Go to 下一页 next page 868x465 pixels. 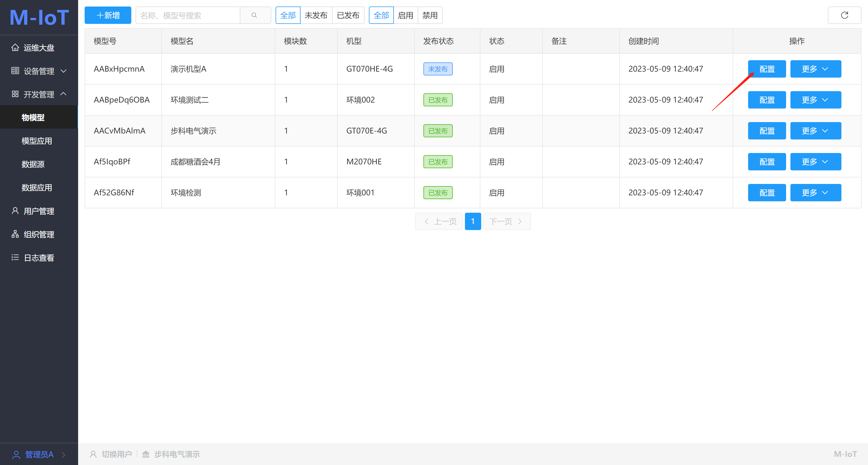pos(507,221)
